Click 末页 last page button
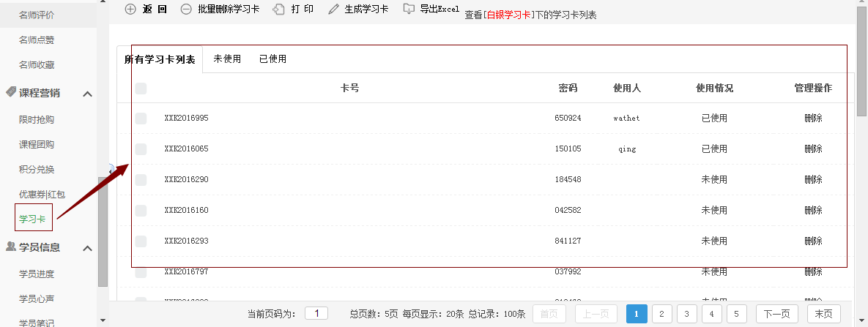Viewport: 868px width, 327px height. coord(824,314)
